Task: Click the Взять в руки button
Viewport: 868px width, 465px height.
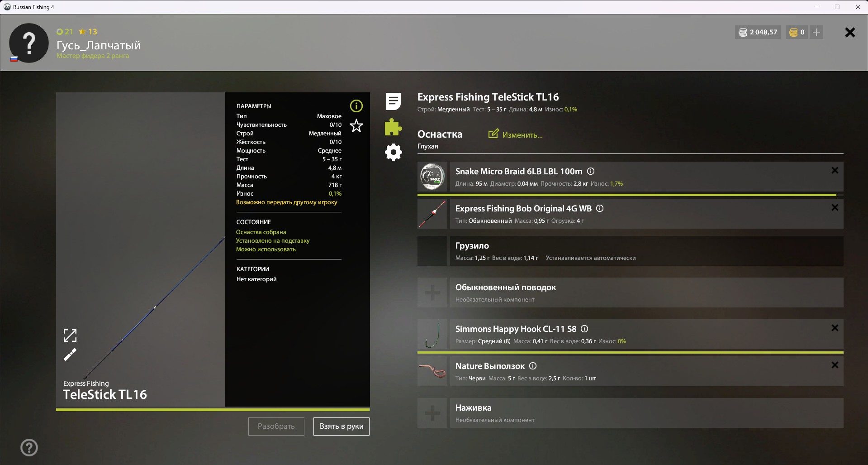Action: (x=342, y=427)
